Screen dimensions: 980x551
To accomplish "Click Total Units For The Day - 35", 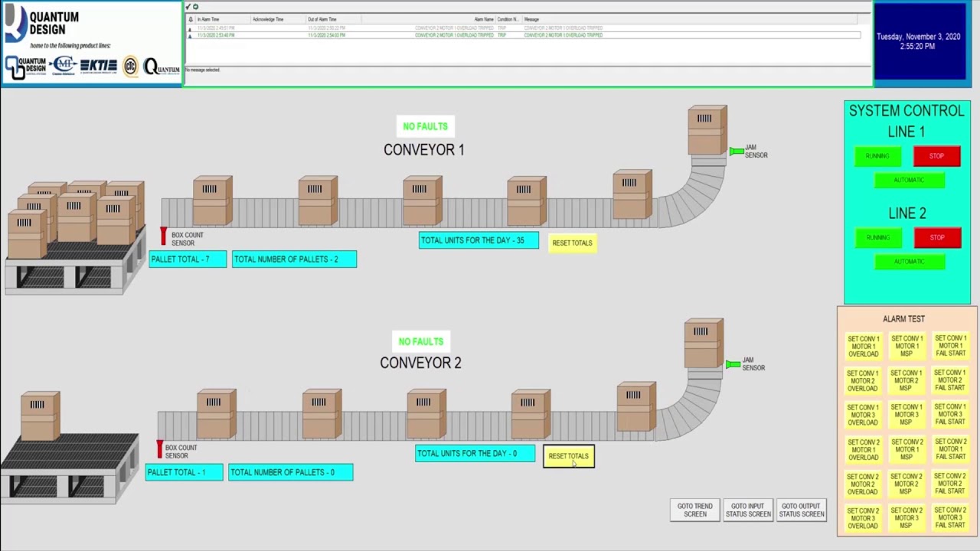I will [479, 240].
